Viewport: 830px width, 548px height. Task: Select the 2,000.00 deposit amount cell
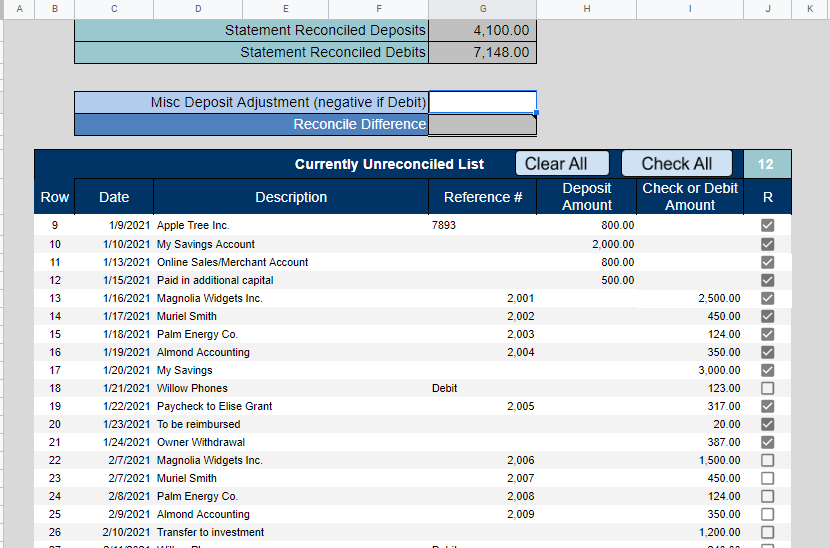587,244
